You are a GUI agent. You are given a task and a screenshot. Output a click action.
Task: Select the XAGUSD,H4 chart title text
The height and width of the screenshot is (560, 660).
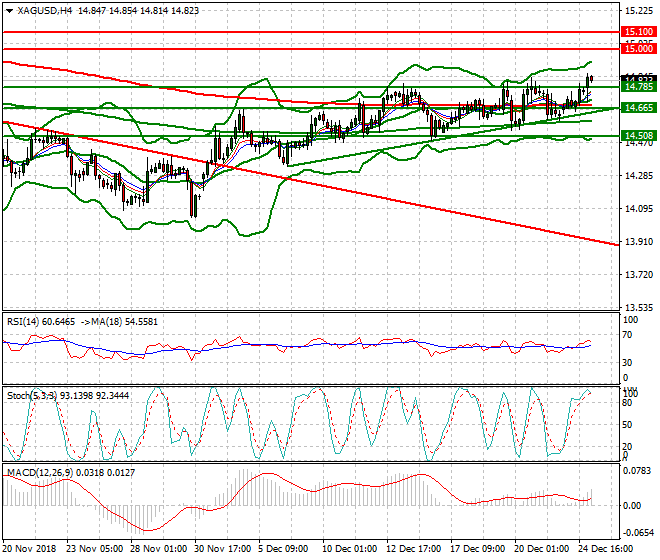point(43,11)
